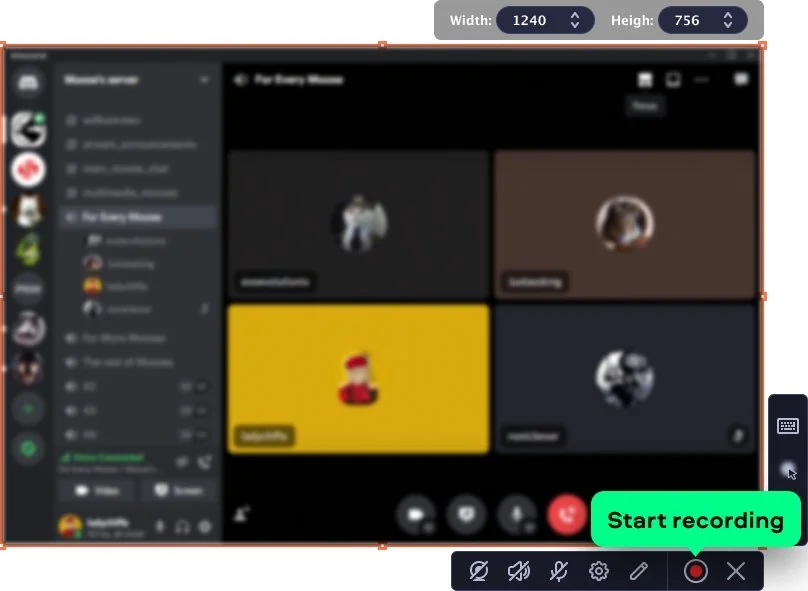Open Discord home direct messages icon
The image size is (808, 591).
(28, 81)
